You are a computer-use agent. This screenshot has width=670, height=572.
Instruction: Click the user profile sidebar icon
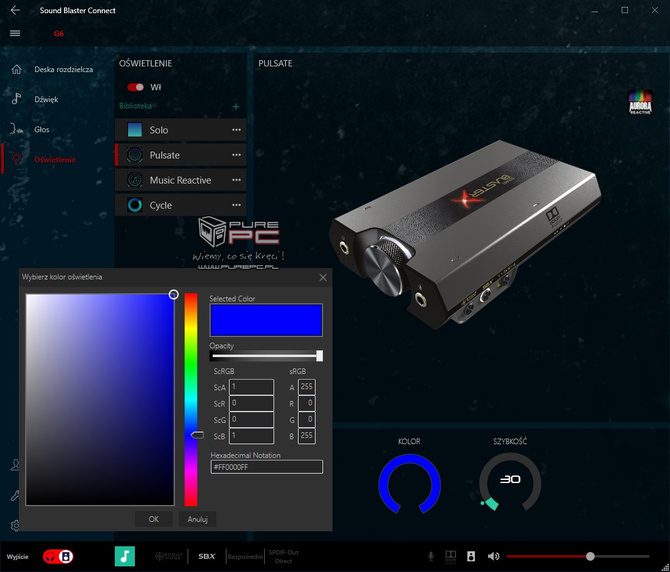[x=15, y=465]
